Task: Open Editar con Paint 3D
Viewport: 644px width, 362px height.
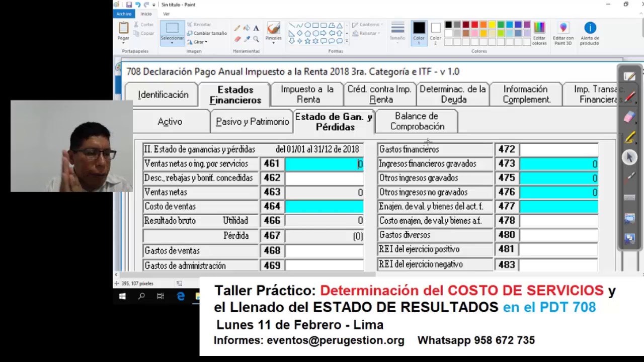Action: (x=563, y=33)
